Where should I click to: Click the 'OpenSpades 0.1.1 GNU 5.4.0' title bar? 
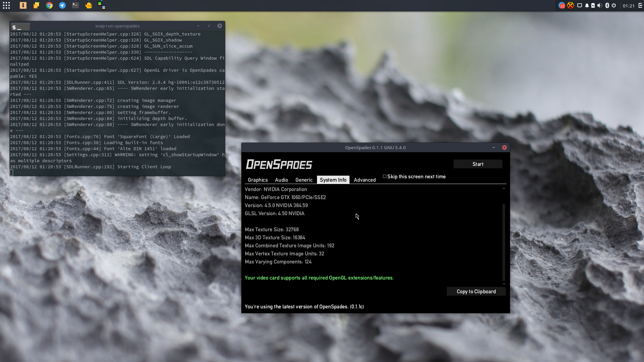375,147
